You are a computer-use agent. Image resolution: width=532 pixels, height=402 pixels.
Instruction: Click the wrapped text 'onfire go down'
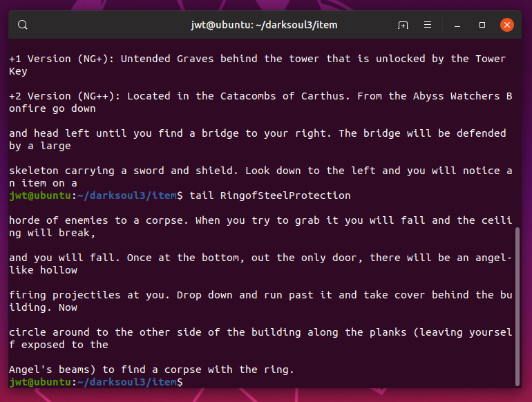coord(53,108)
